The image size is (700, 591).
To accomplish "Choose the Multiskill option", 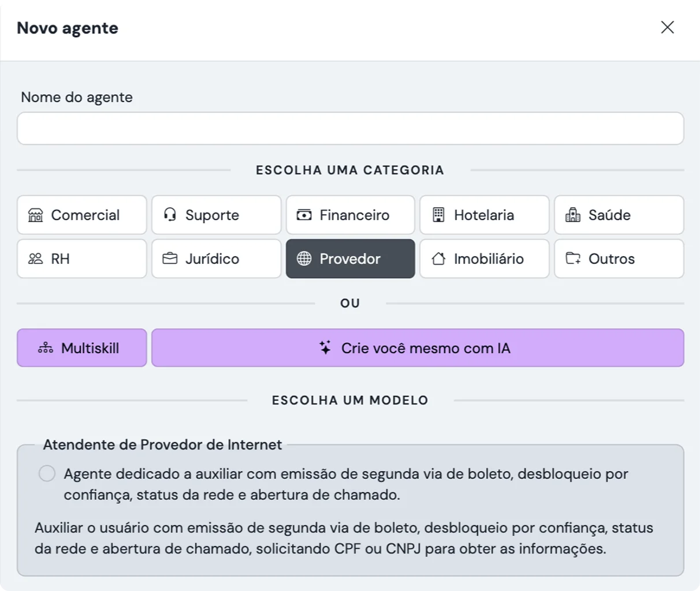I will 90,348.
